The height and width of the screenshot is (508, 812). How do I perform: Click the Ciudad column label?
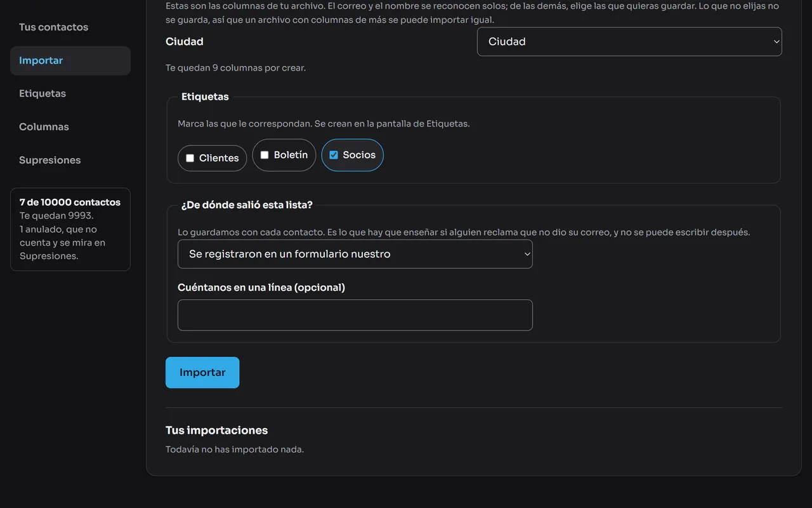tap(185, 41)
